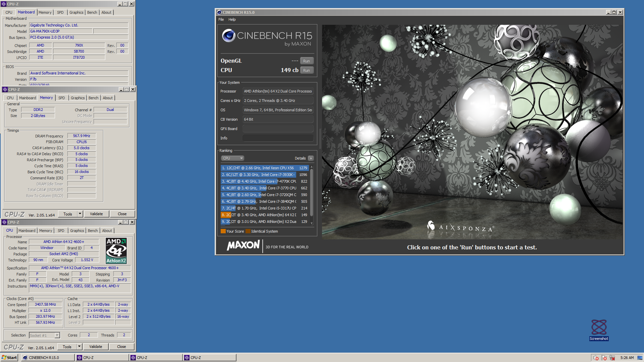
Task: Open Bench tab in middle CPU-Z window
Action: pos(94,98)
